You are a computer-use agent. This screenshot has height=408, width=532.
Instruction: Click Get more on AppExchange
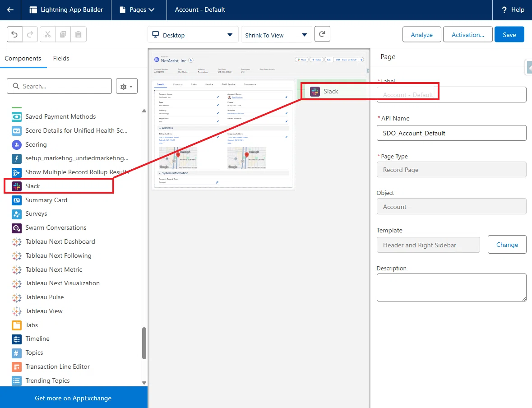coord(73,398)
